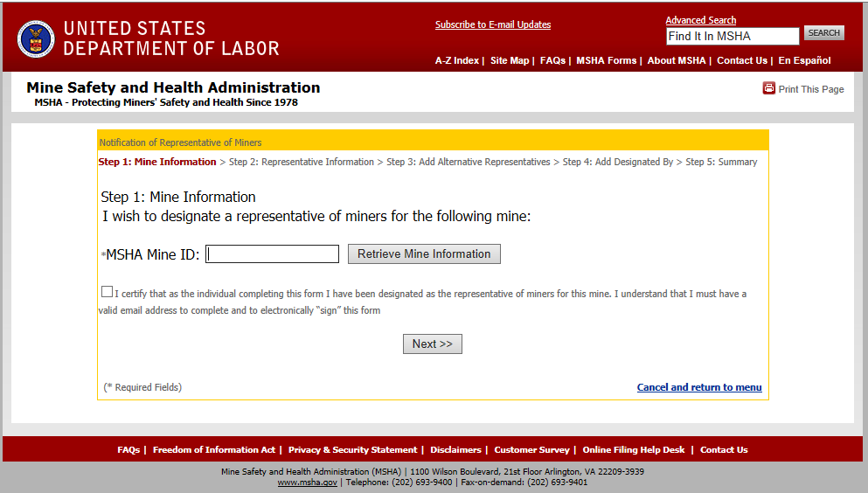Check the representative certification checkbox

point(107,292)
